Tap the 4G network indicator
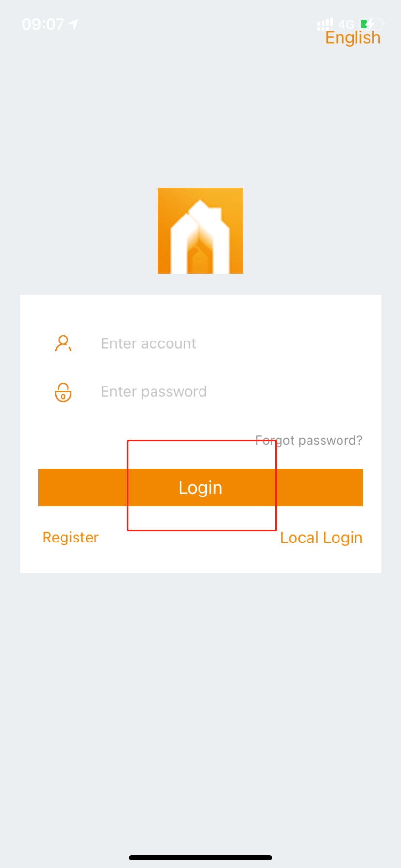Screen dimensions: 401x868 coord(346,24)
